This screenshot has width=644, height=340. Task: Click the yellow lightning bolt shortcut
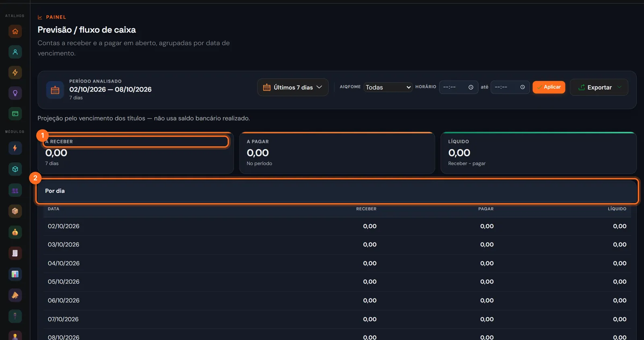tap(15, 73)
